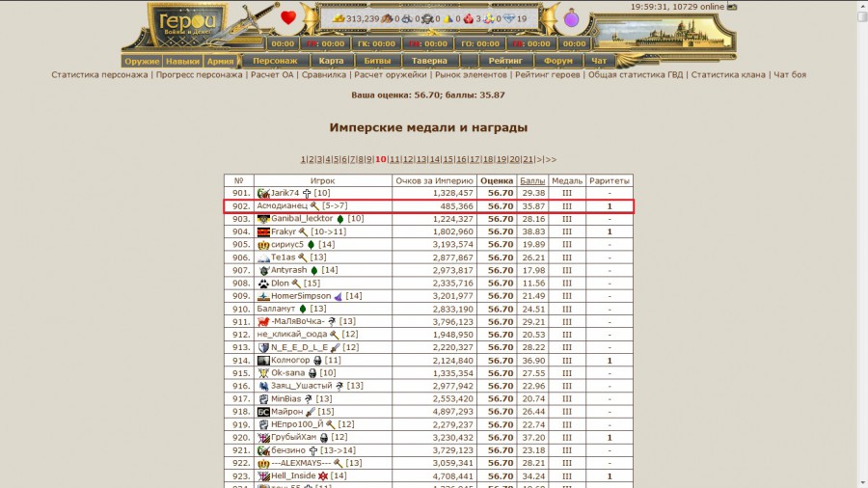
Task: Open player не_кликай_сюда profile
Action: (291, 335)
